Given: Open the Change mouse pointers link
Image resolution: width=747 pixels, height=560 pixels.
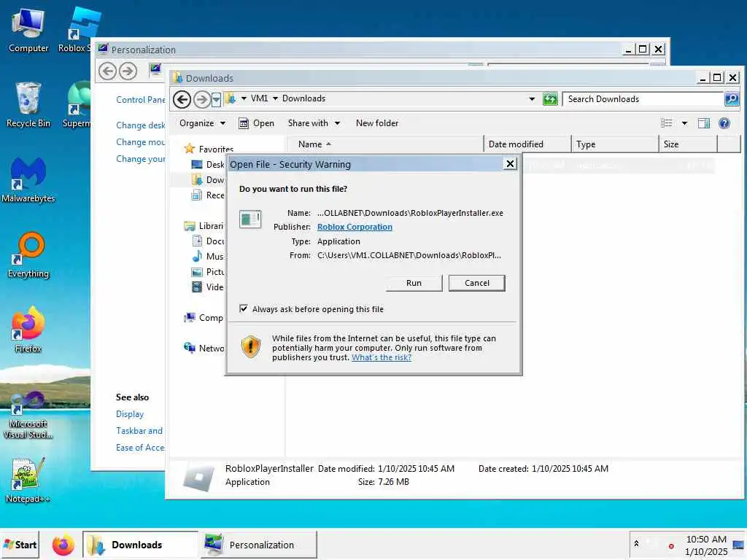Looking at the screenshot, I should (x=141, y=142).
